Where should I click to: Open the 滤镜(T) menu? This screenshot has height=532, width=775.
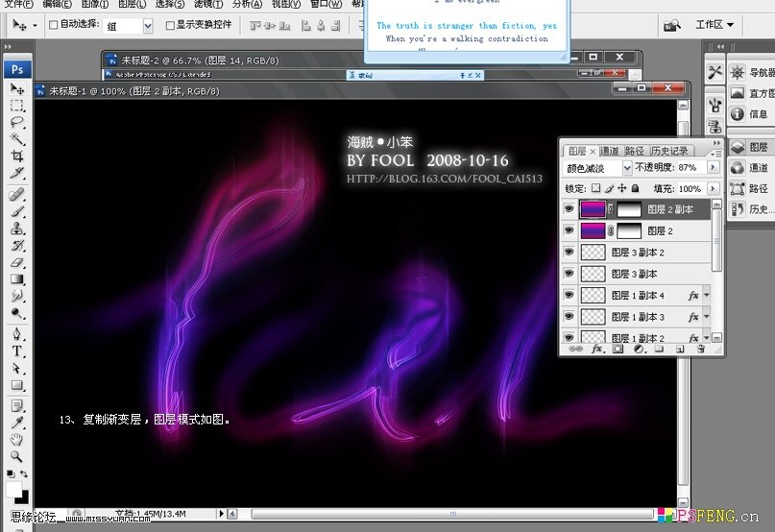tap(208, 4)
